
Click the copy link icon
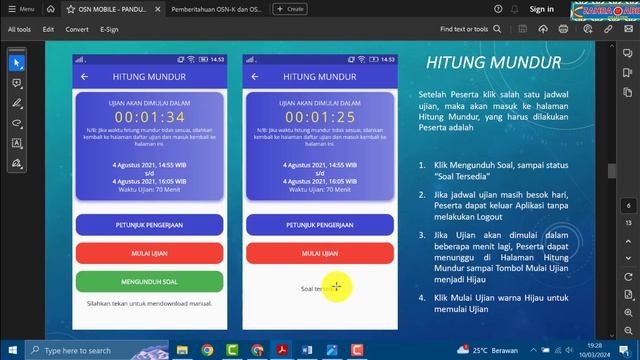[x=608, y=29]
